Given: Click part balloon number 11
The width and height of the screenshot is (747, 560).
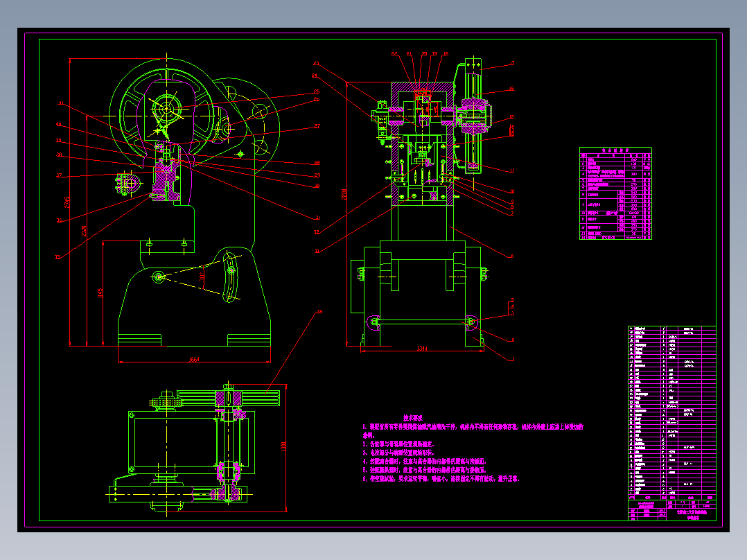Looking at the screenshot, I should point(512,170).
